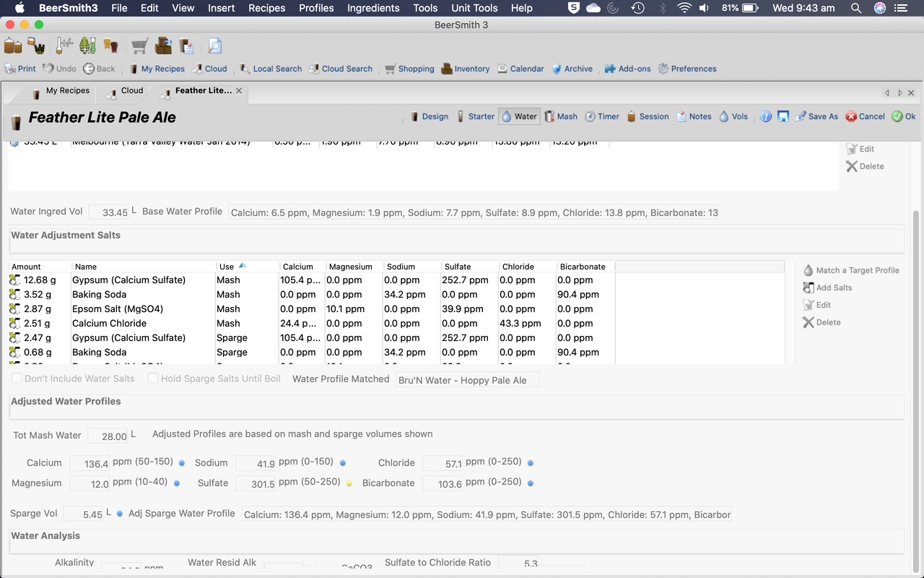
Task: Click the Sparge Vol field
Action: pyautogui.click(x=84, y=514)
